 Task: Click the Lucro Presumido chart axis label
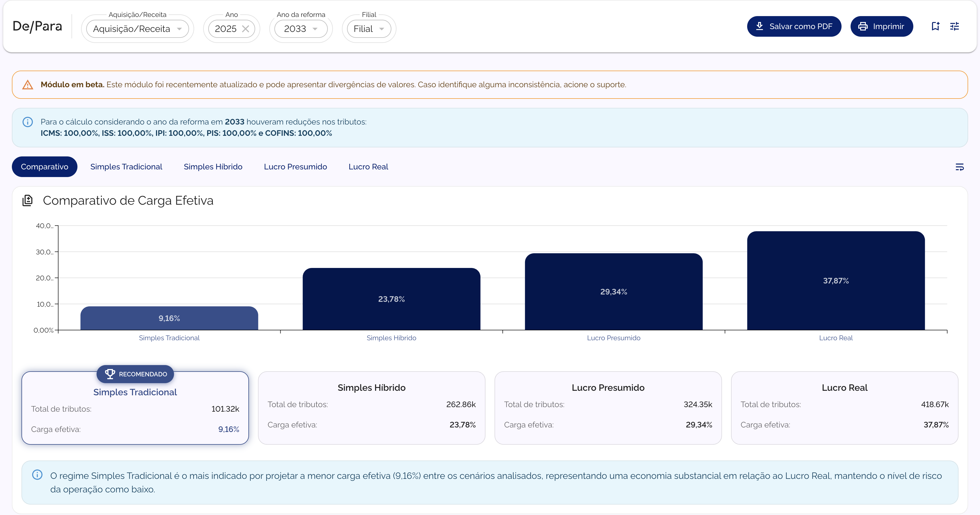pos(614,338)
